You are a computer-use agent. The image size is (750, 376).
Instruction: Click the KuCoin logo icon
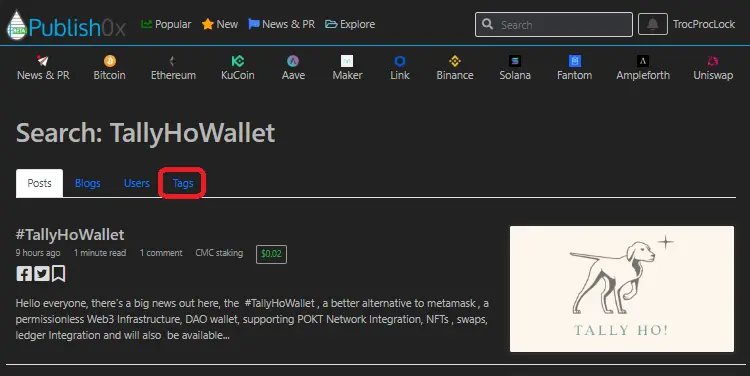point(238,61)
